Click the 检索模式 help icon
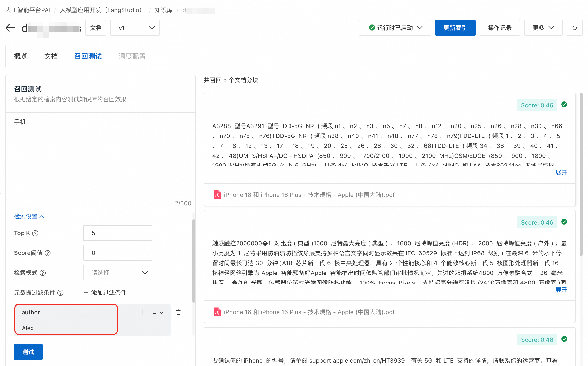588x366 pixels. coord(43,273)
